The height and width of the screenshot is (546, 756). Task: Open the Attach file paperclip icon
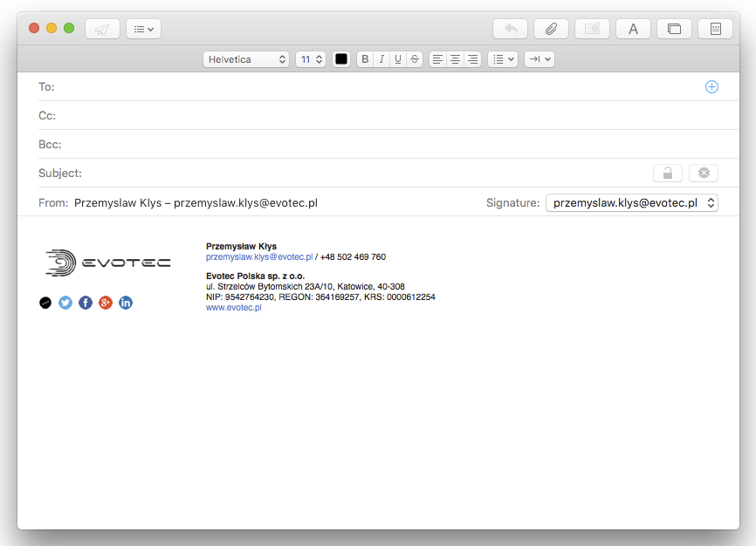[551, 28]
